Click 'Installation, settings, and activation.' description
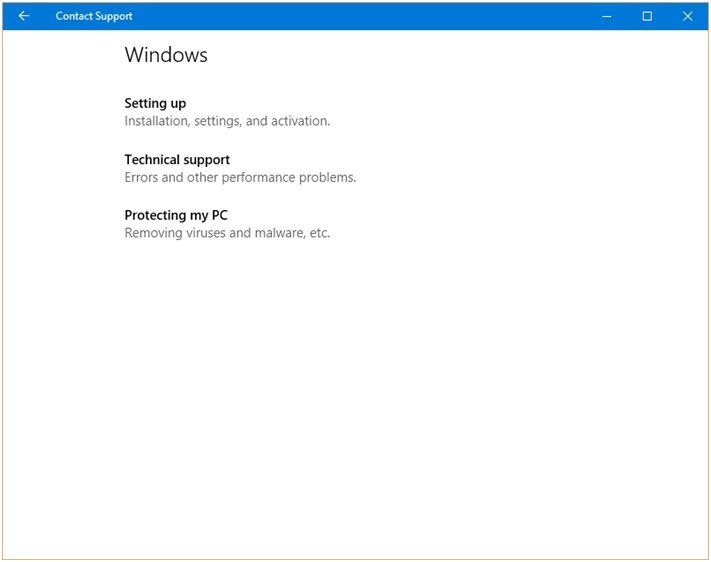This screenshot has width=711, height=562. coord(227,121)
